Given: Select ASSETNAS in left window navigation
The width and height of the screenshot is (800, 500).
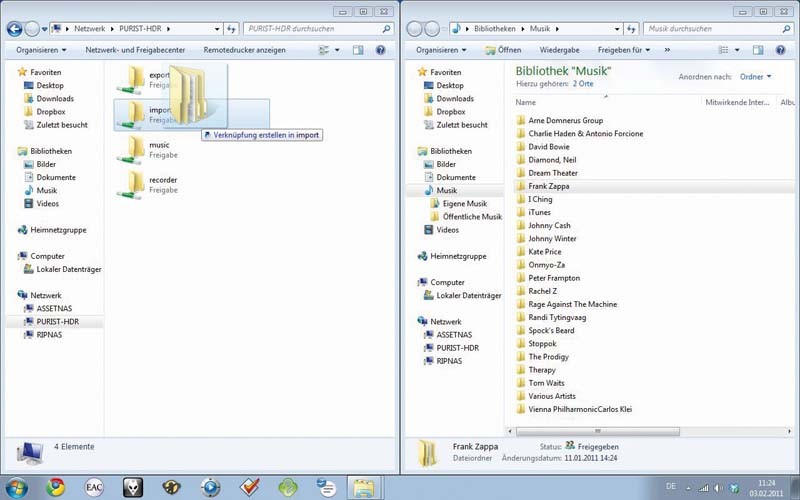Looking at the screenshot, I should 54,309.
